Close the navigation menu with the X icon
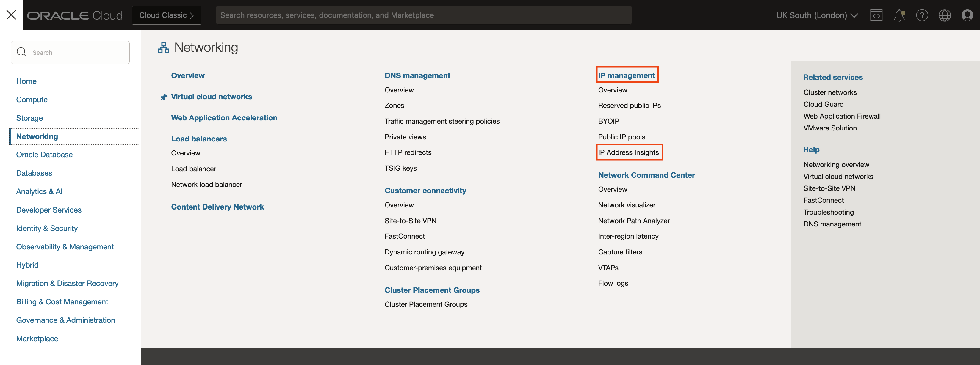 pos(11,15)
